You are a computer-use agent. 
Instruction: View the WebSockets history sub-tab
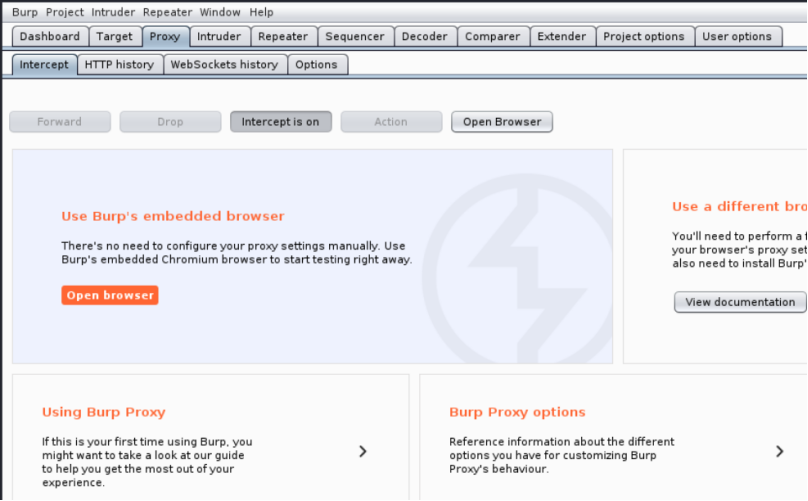pos(225,65)
